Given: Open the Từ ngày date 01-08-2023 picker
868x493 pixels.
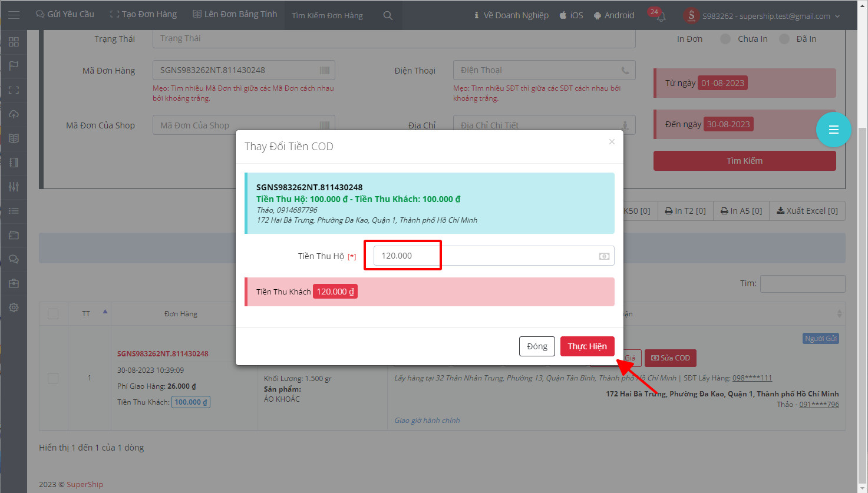Looking at the screenshot, I should tap(723, 83).
